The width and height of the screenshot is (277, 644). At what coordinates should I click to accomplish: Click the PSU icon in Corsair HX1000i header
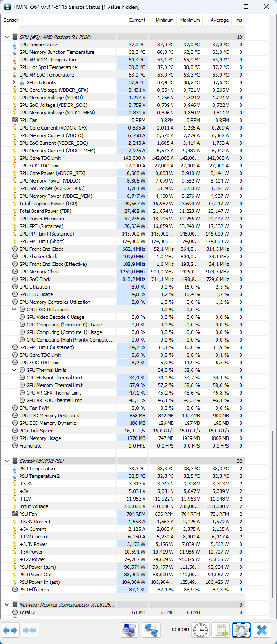click(15, 461)
